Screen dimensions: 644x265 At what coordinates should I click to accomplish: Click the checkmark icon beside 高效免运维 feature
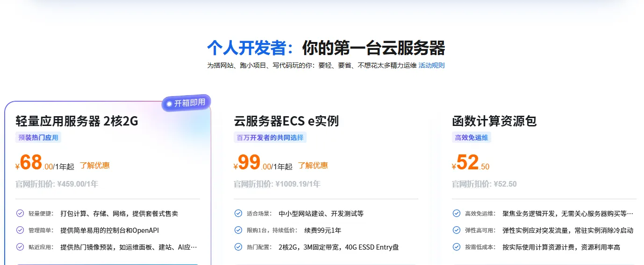457,213
